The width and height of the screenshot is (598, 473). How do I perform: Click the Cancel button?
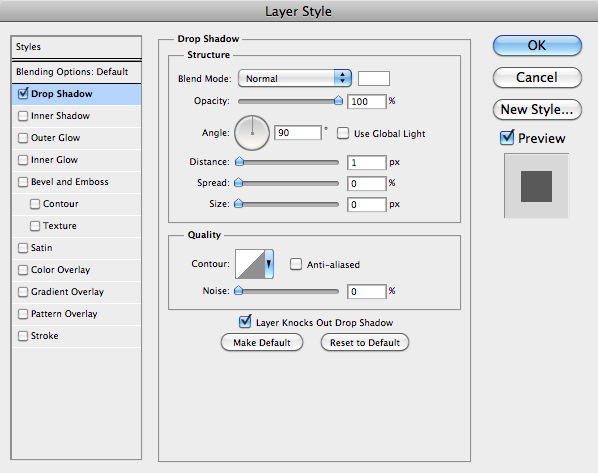(x=537, y=77)
